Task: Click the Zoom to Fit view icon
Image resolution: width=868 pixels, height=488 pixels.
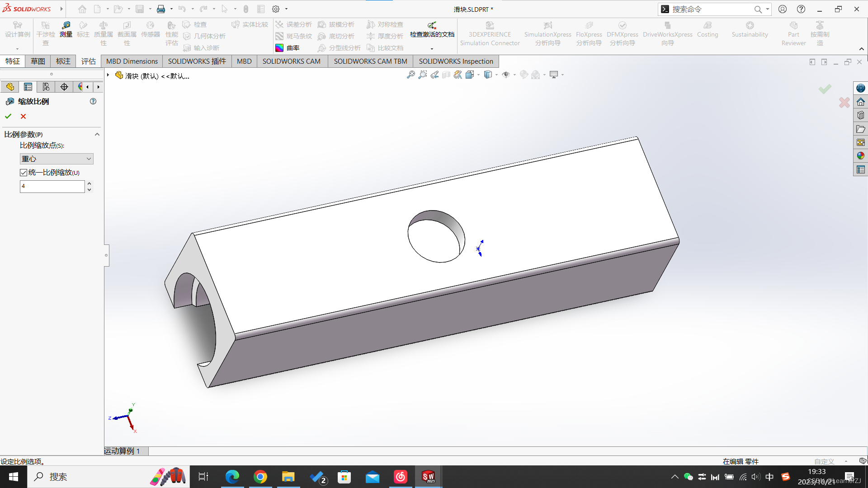Action: point(410,75)
